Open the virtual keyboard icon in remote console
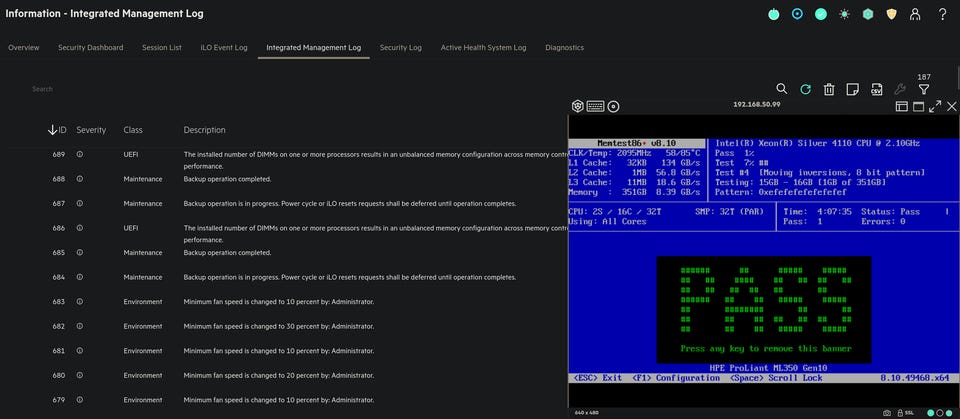 point(595,107)
